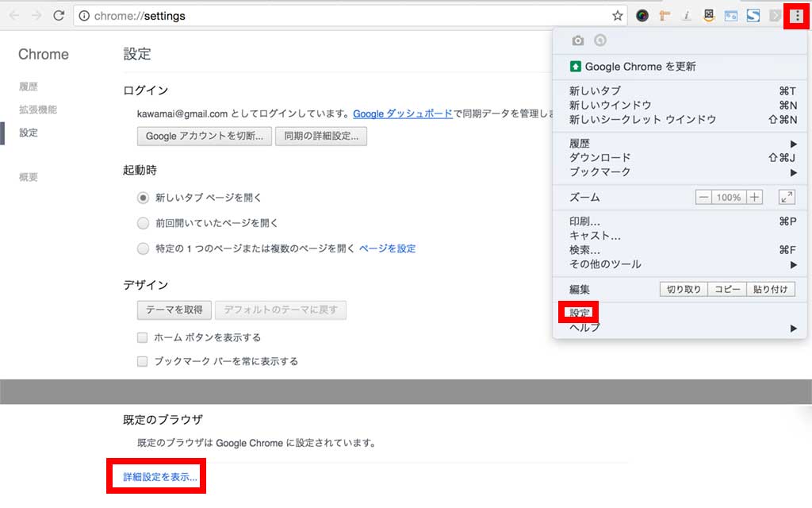This screenshot has height=508, width=812.
Task: Open 履歴 in the left sidebar
Action: 29,87
